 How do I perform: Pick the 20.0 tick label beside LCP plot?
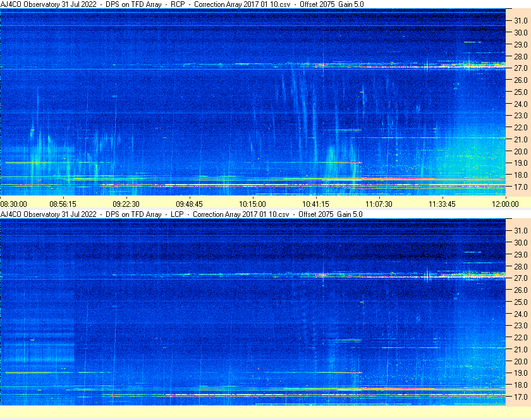point(521,361)
